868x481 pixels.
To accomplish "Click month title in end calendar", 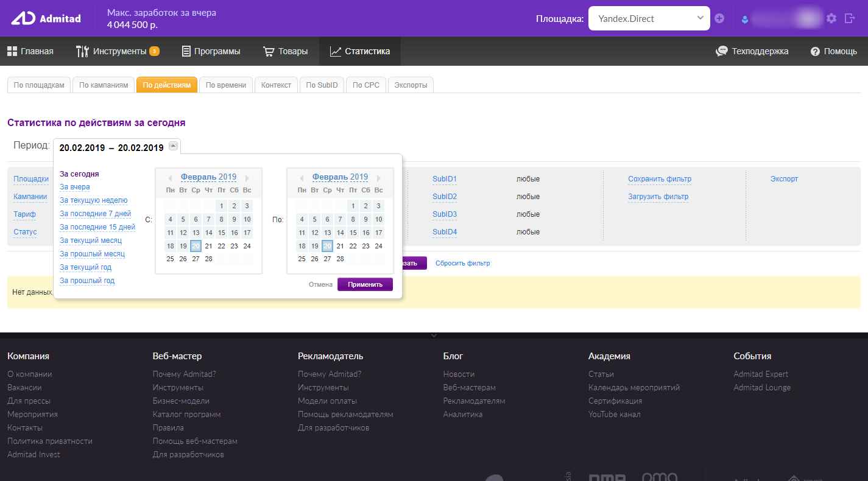I will (x=340, y=177).
